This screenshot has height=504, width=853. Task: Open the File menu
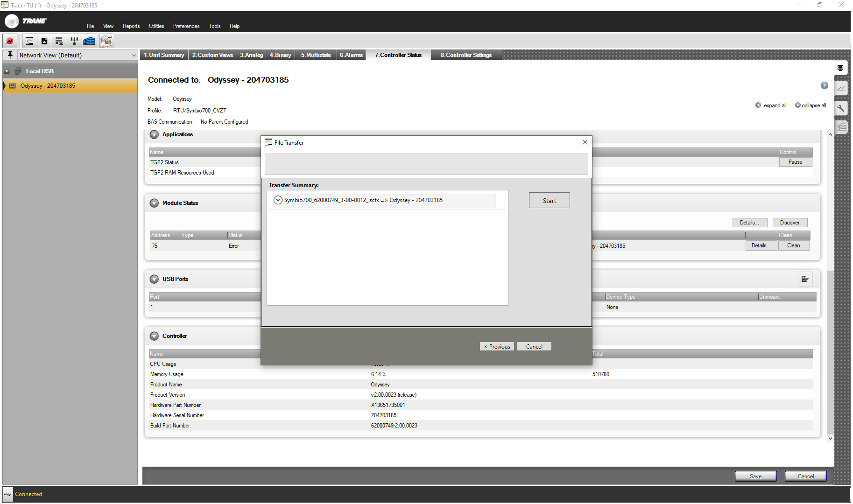pyautogui.click(x=91, y=26)
